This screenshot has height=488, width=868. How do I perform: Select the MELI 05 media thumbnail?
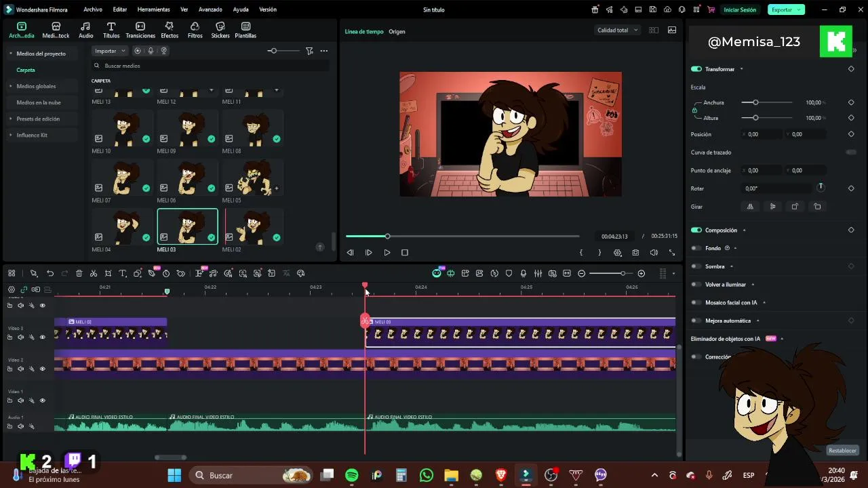[x=253, y=178]
